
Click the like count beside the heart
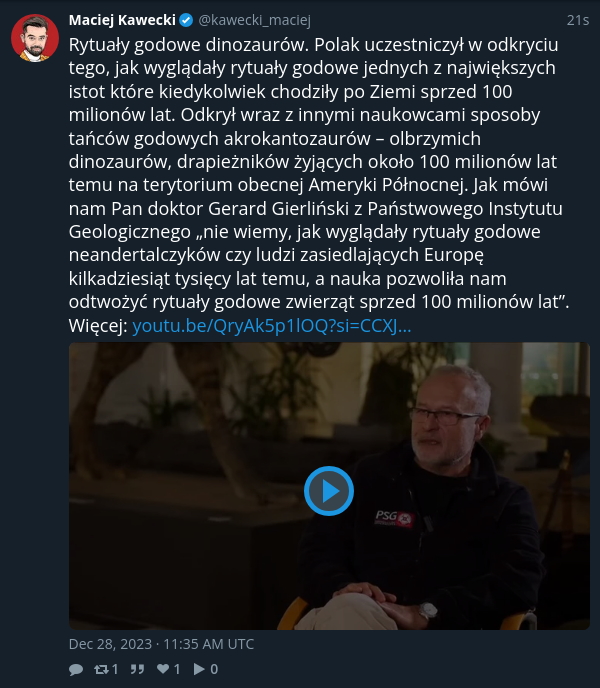pyautogui.click(x=177, y=669)
